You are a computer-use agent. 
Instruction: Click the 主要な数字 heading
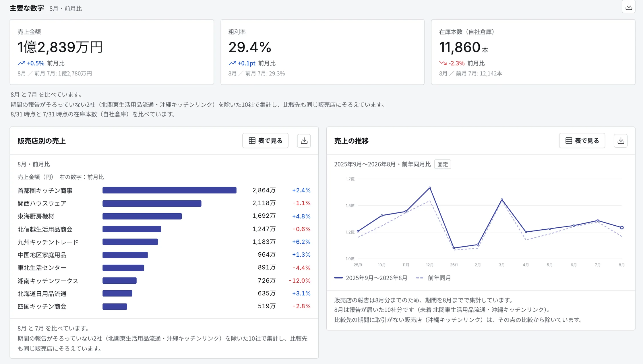coord(27,8)
